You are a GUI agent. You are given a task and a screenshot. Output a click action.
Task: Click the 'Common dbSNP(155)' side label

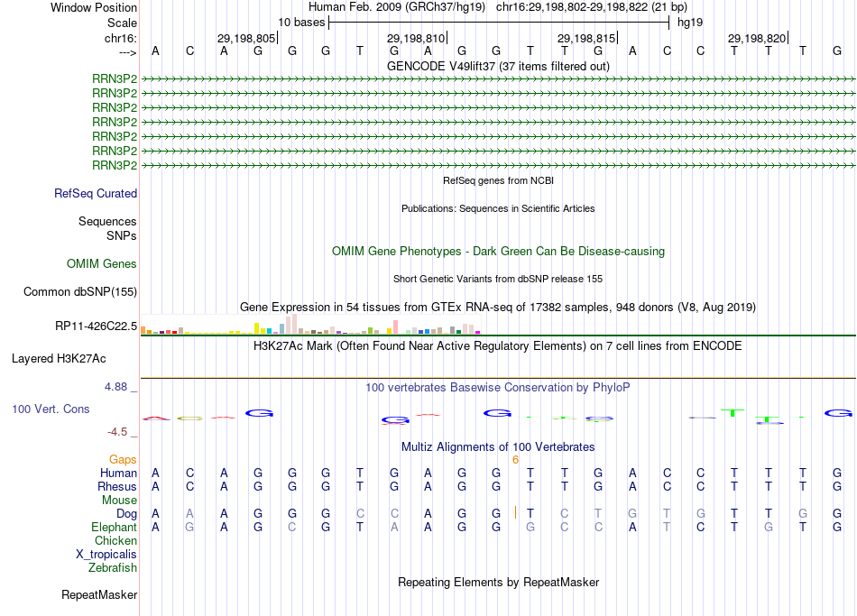click(x=80, y=292)
